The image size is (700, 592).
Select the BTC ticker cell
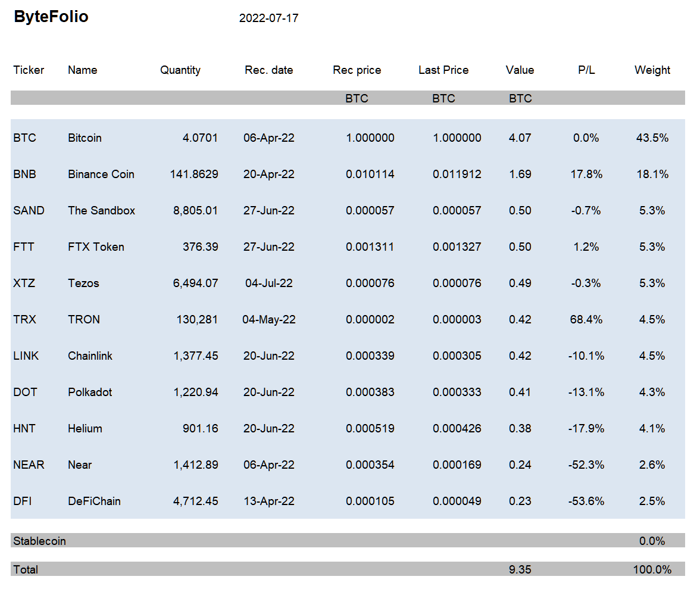coord(24,138)
